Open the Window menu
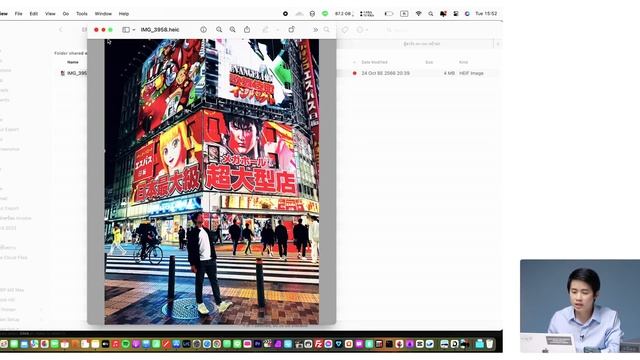 tap(103, 13)
